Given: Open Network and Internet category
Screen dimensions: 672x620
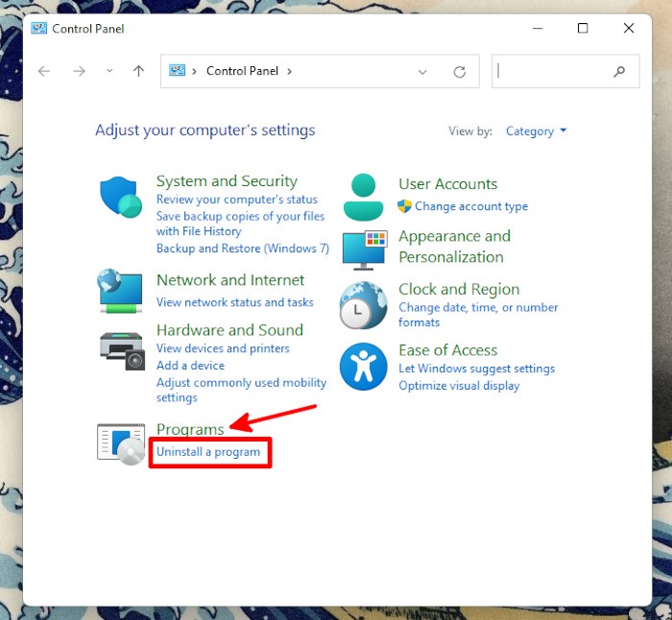Looking at the screenshot, I should (x=230, y=280).
